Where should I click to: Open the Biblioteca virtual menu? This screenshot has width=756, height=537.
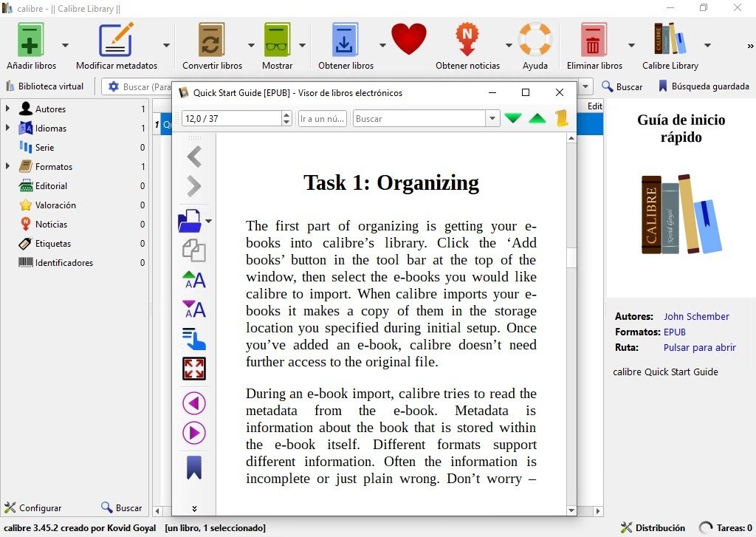coord(44,86)
